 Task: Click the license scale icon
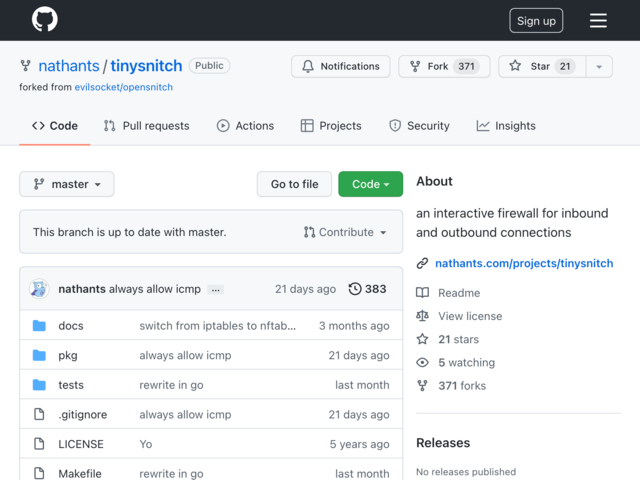(422, 316)
